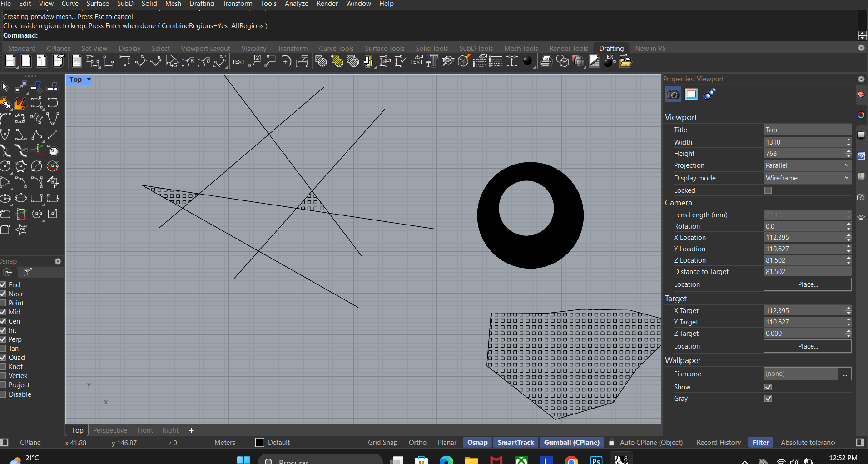Click the Print icon in Drafting toolbar
The image size is (868, 464).
click(546, 61)
